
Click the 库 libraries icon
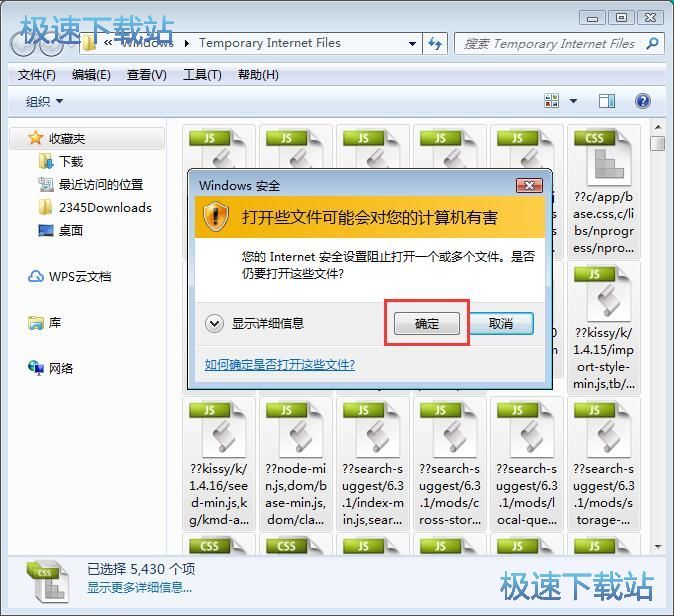[x=36, y=322]
